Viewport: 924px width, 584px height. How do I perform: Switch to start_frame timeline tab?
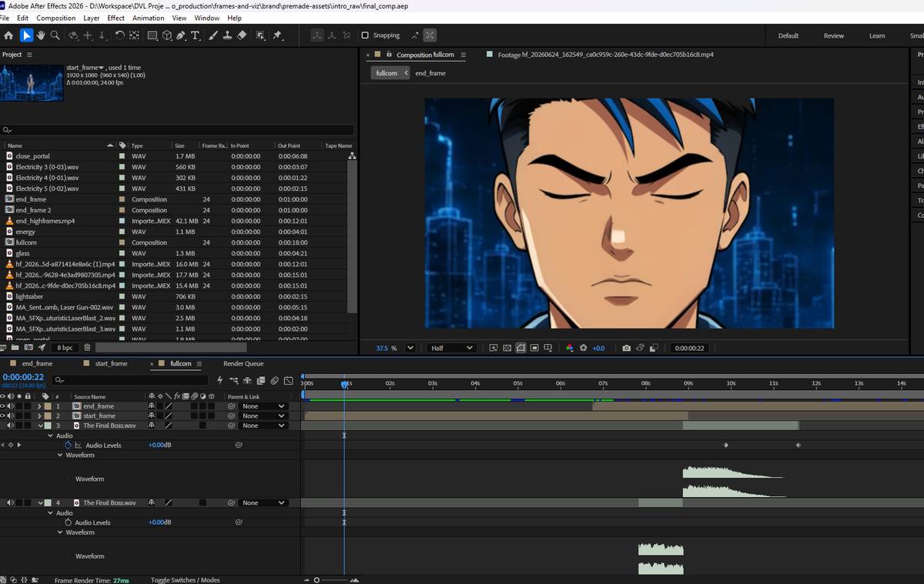click(110, 363)
